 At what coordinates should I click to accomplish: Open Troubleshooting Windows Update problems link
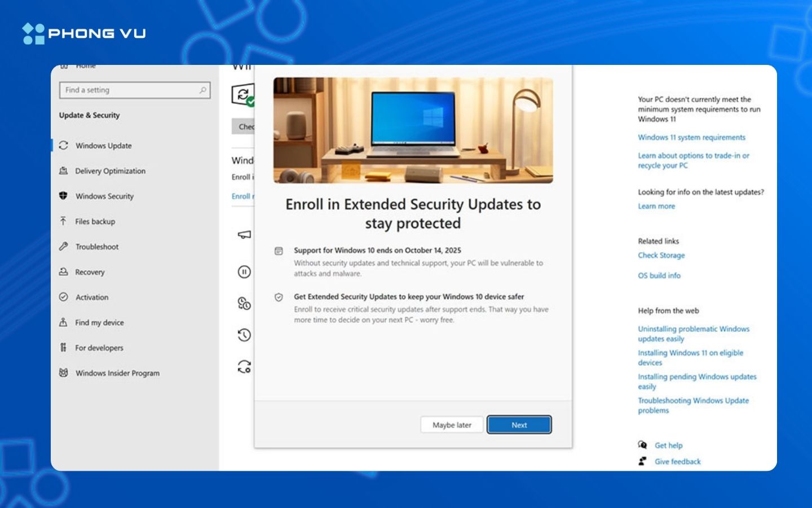tap(693, 405)
